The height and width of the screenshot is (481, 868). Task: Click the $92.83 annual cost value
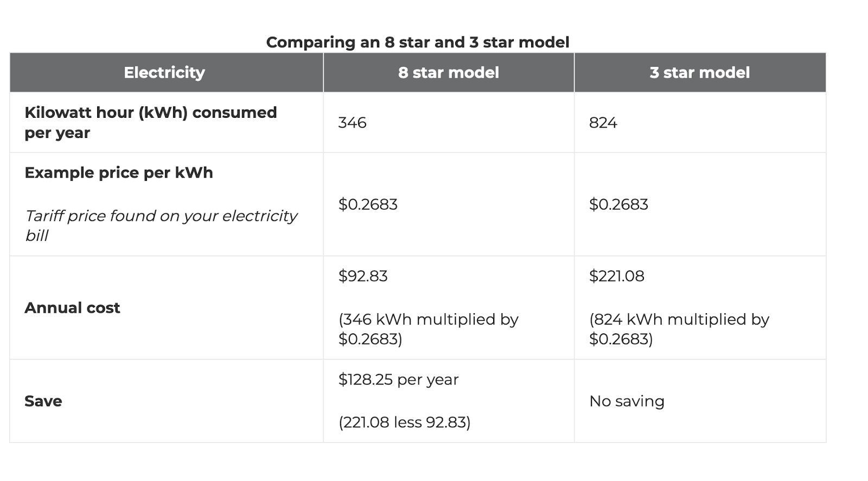(x=363, y=276)
